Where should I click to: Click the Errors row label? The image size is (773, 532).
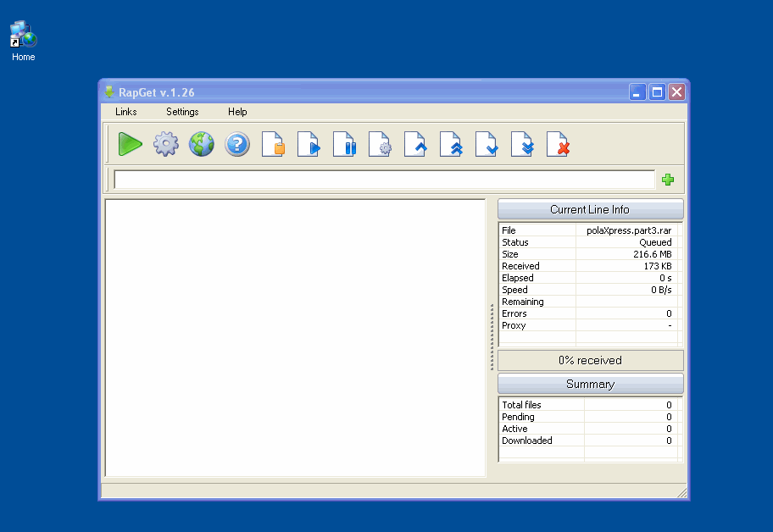(514, 313)
